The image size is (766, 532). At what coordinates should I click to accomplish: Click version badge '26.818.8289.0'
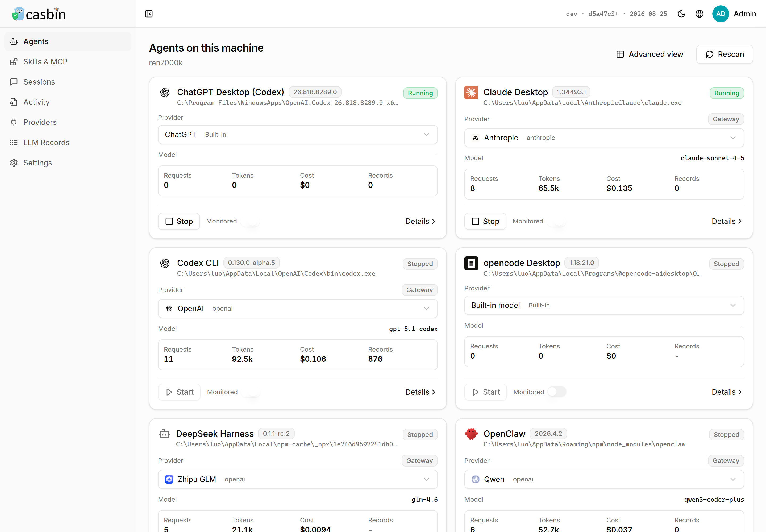pos(315,92)
